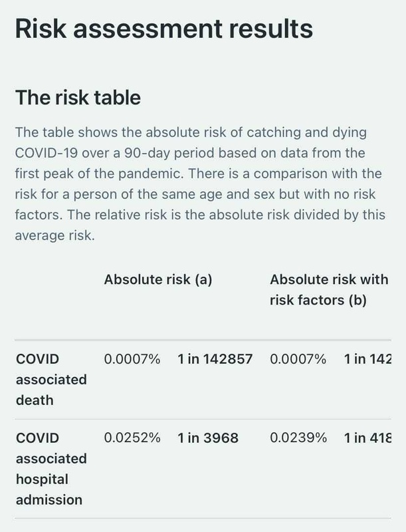The image size is (406, 532).
Task: Click the 0.0007% value under risk factors column
Action: 298,359
